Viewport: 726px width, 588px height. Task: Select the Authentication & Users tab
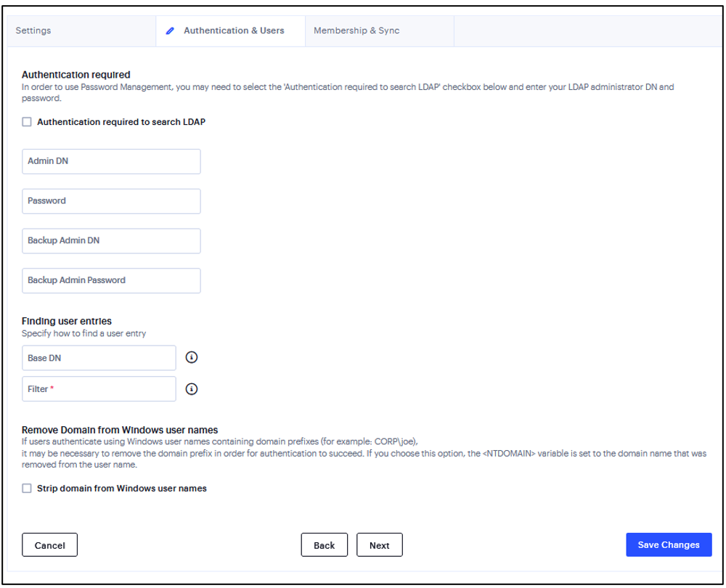coord(232,30)
